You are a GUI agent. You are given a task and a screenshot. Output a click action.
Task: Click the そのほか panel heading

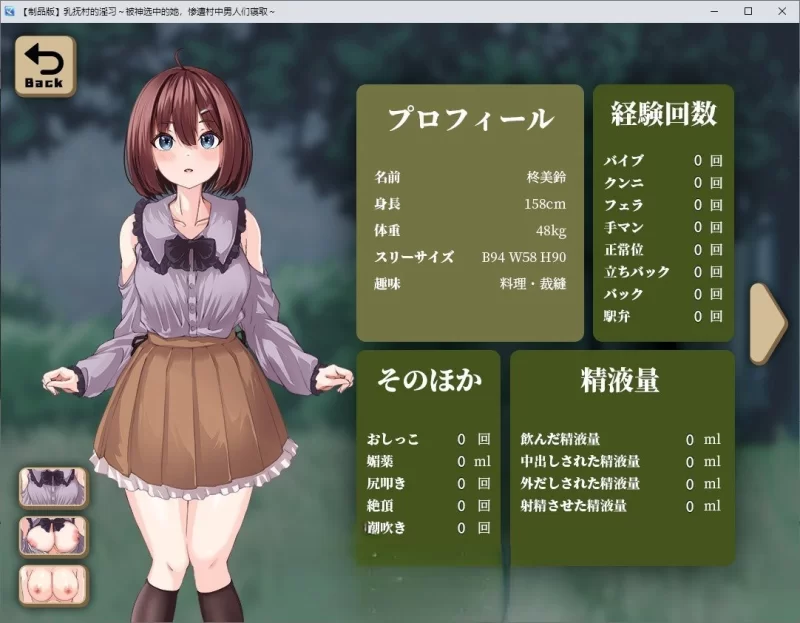[x=428, y=380]
